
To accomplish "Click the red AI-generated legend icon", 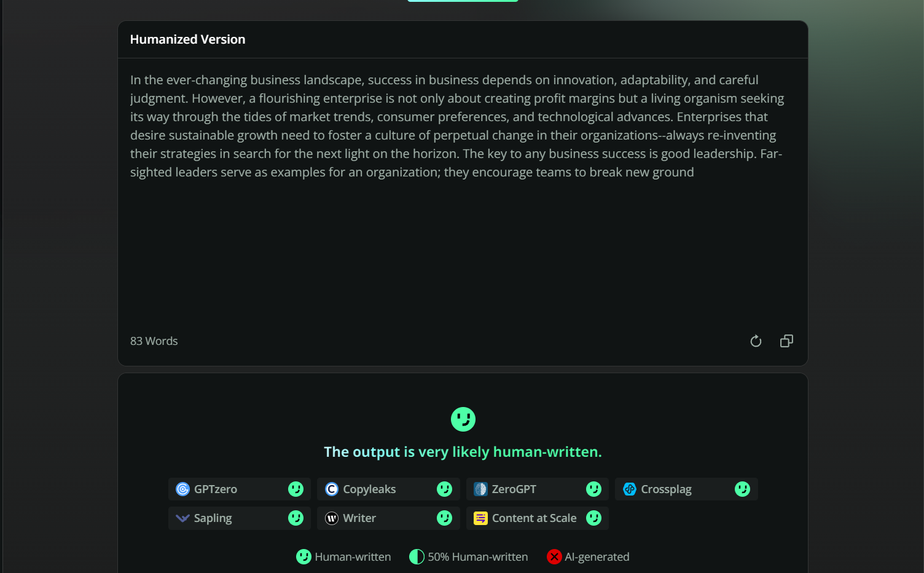I will click(554, 557).
